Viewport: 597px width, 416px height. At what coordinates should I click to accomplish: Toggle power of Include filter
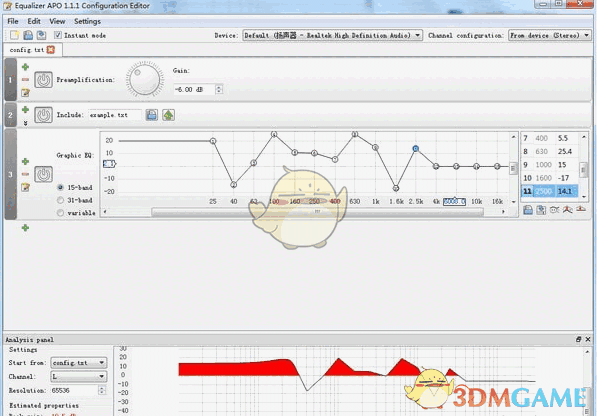click(x=43, y=115)
